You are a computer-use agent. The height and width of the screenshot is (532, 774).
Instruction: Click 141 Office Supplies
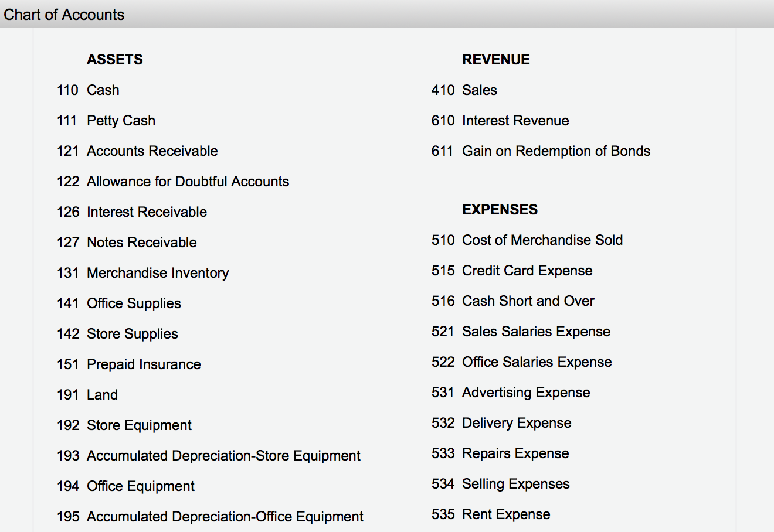click(119, 303)
